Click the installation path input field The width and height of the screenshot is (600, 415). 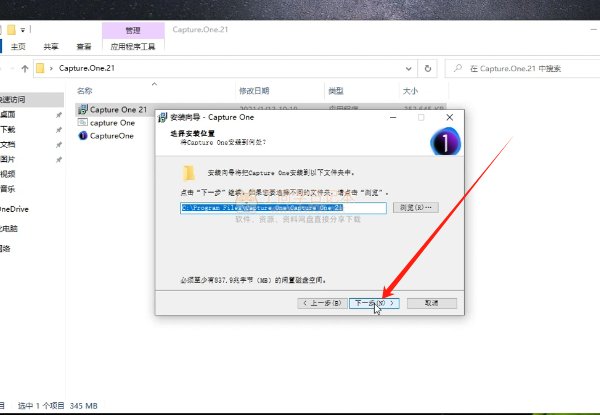coord(282,208)
